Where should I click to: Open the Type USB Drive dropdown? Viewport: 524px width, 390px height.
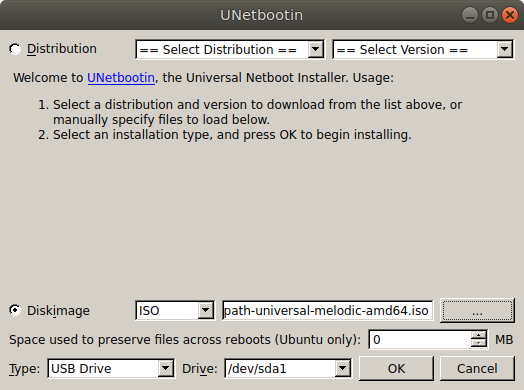tap(111, 369)
